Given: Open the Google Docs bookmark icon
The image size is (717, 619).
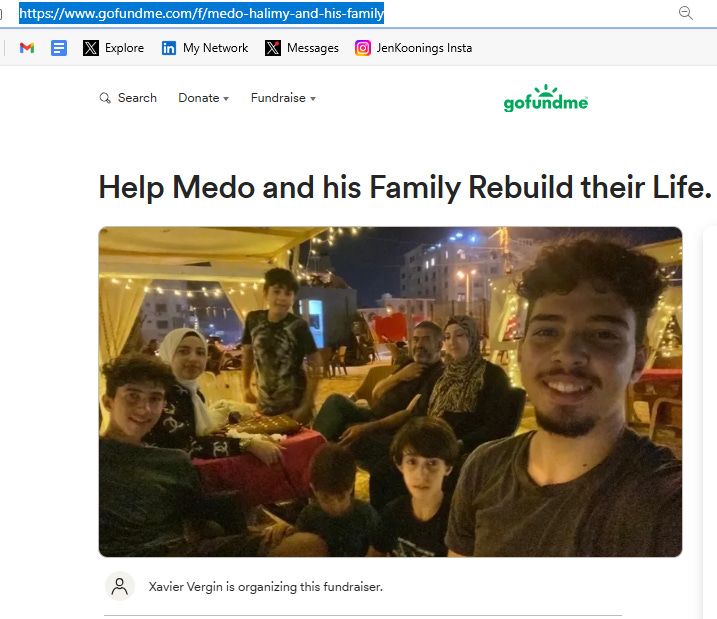Looking at the screenshot, I should (x=59, y=48).
